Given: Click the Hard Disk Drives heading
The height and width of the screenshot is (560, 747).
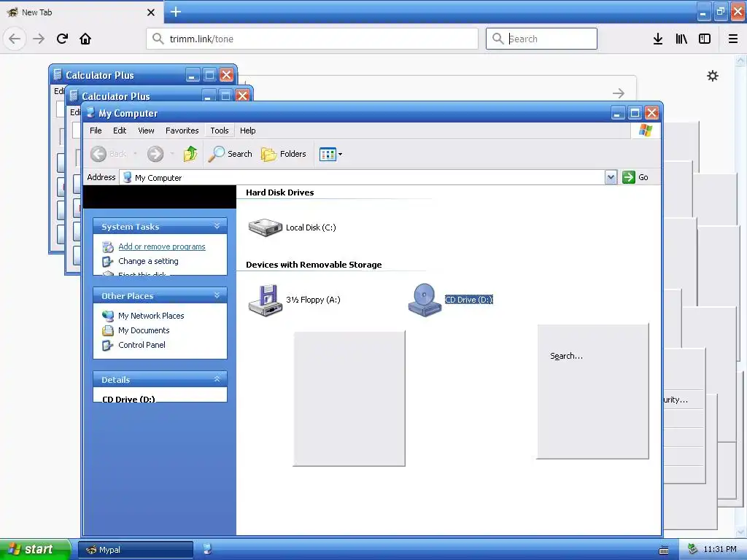Looking at the screenshot, I should tap(280, 192).
